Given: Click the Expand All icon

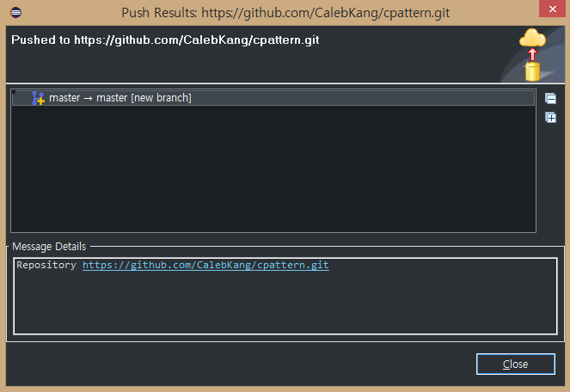Looking at the screenshot, I should pyautogui.click(x=550, y=118).
